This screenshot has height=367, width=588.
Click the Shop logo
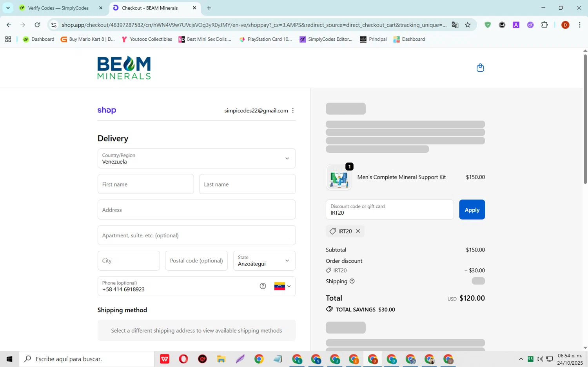point(107,110)
